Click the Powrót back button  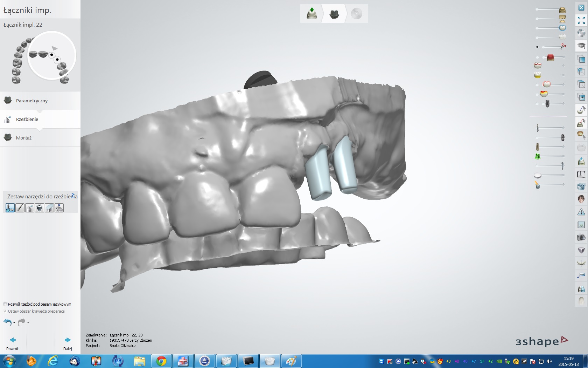(x=12, y=343)
